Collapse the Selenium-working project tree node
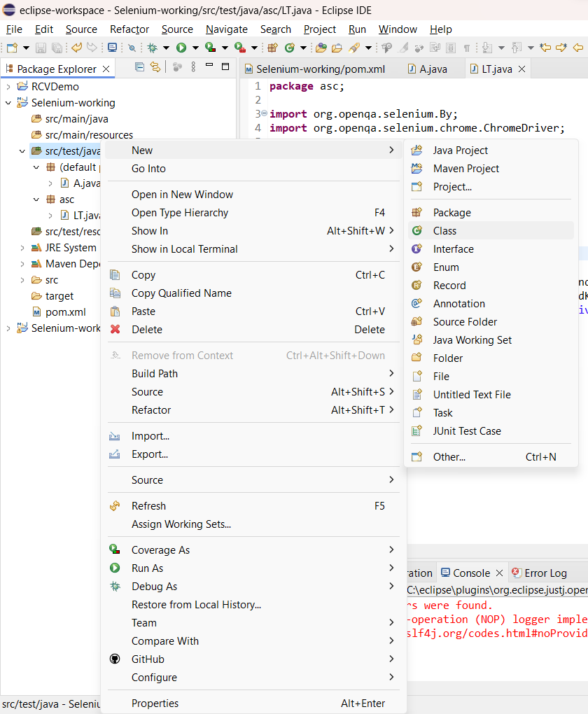This screenshot has width=588, height=714. point(8,103)
